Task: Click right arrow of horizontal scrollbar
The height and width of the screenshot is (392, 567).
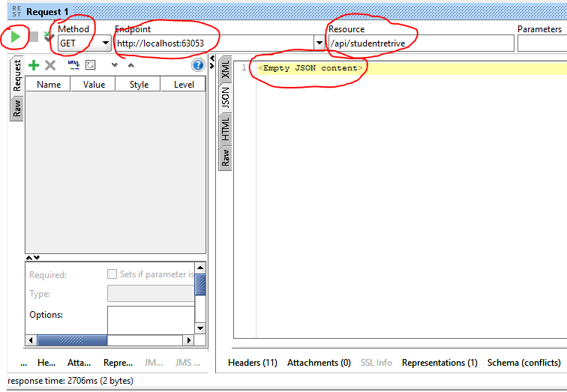Action: [188, 340]
